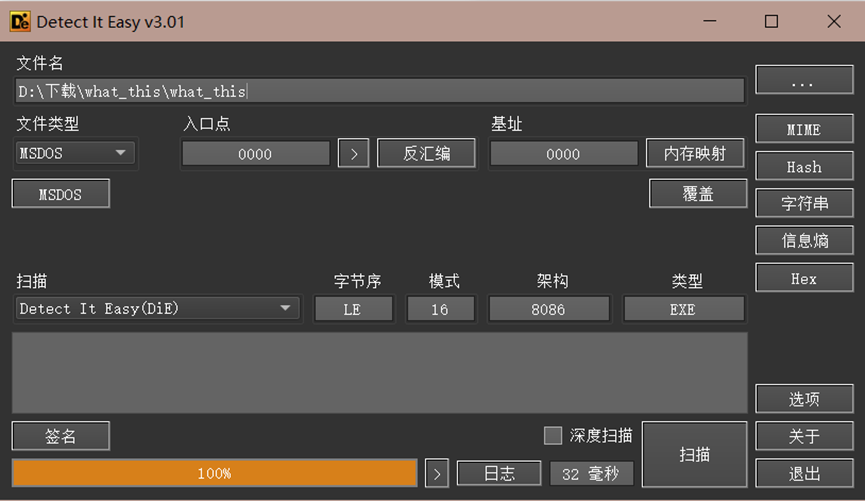Expand the MSDOS file type dropdown
Image resolution: width=865 pixels, height=501 pixels.
pos(75,153)
